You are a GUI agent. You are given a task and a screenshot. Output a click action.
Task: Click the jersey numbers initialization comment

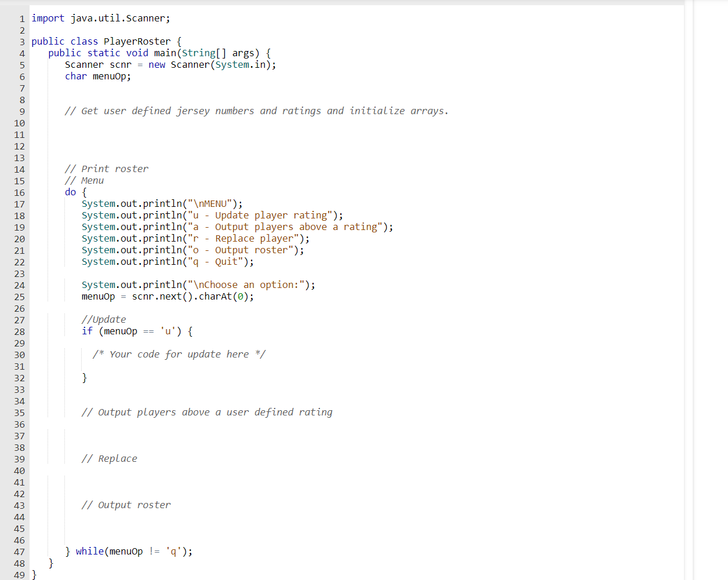(x=255, y=111)
